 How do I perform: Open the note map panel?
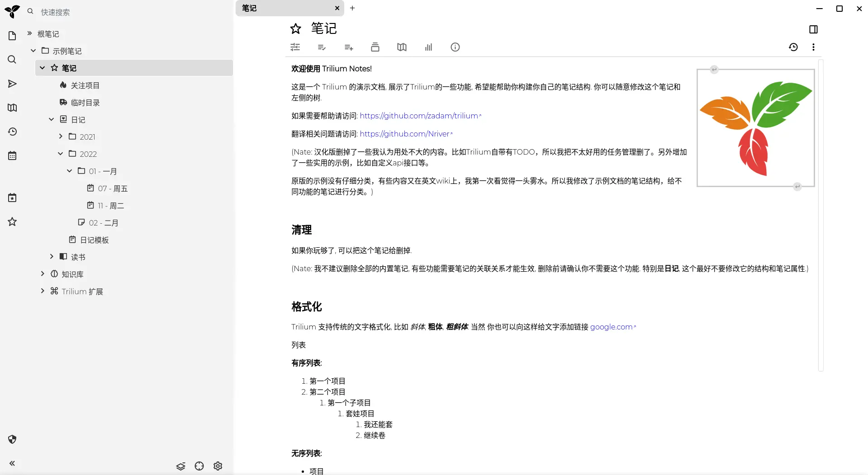click(x=402, y=47)
